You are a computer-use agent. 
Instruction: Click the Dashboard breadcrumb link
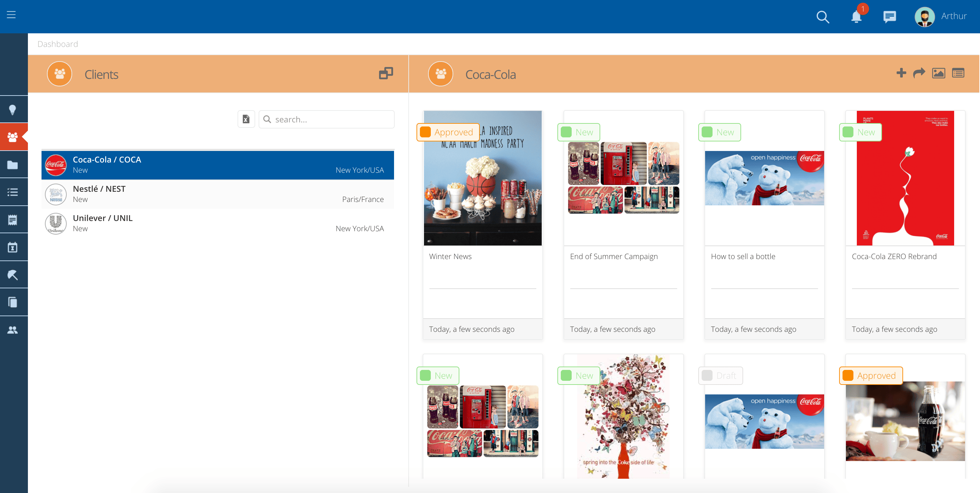tap(58, 44)
